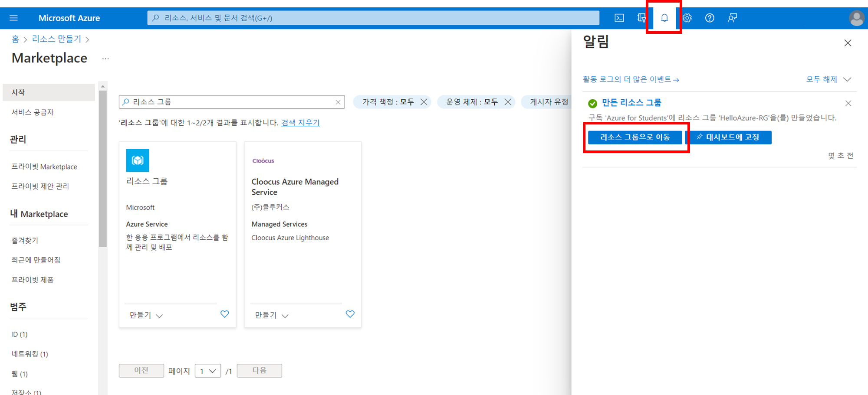Clear the Marketplace search box text
Viewport: 868px width, 395px height.
(x=338, y=102)
